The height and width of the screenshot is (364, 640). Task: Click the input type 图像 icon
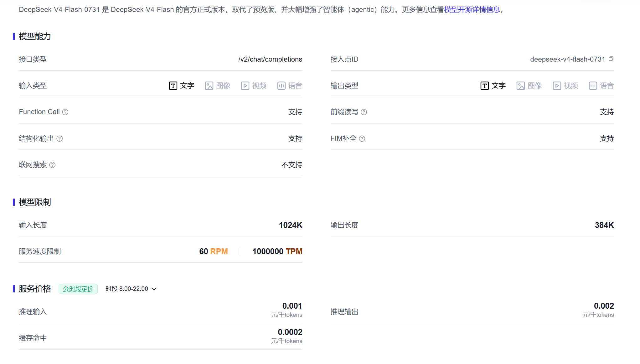(209, 86)
